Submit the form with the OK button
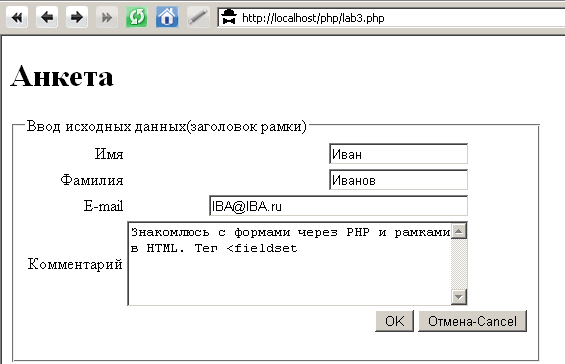 (x=395, y=321)
